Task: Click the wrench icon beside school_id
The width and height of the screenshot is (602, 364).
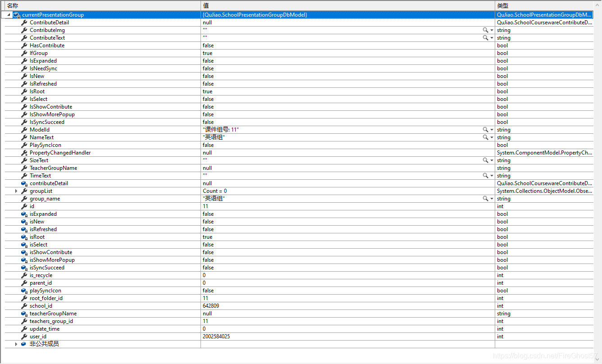Action: point(24,306)
